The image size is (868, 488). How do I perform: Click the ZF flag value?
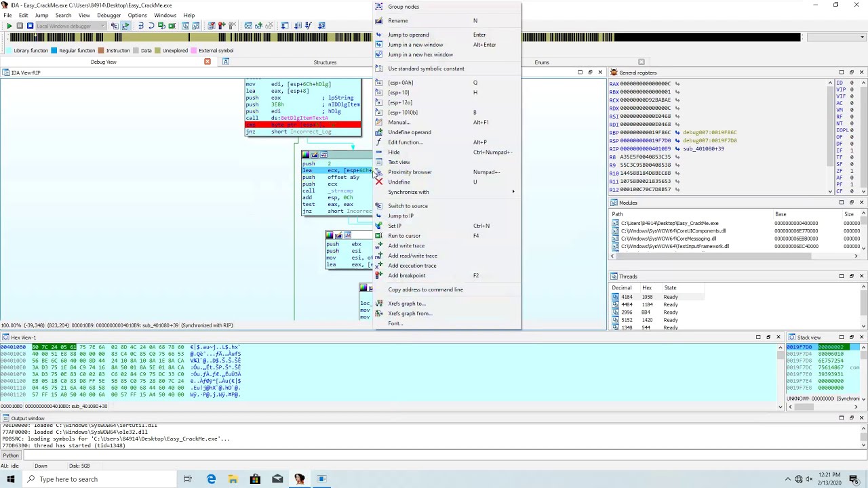point(852,170)
